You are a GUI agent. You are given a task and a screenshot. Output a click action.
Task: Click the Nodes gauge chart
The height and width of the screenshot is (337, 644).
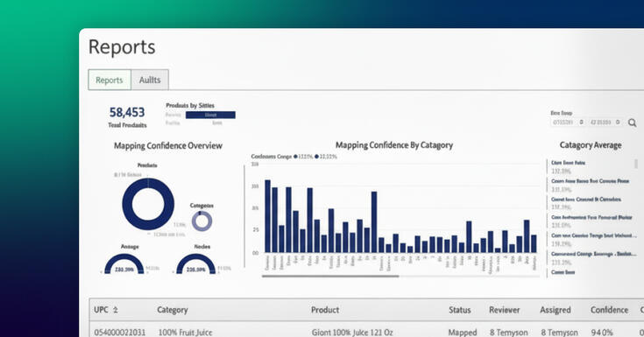click(x=195, y=264)
